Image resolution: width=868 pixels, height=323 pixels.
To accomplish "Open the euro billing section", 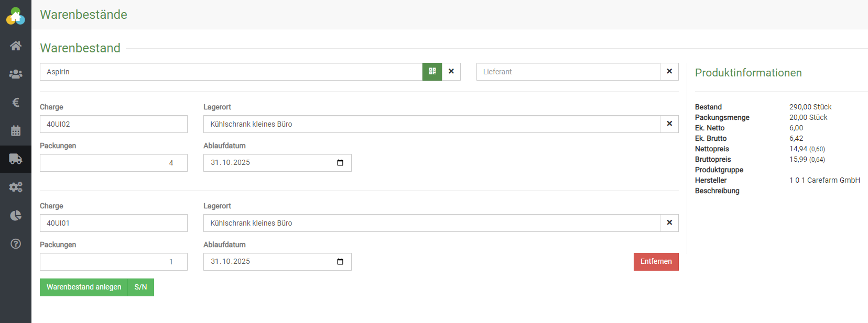I will (x=16, y=103).
